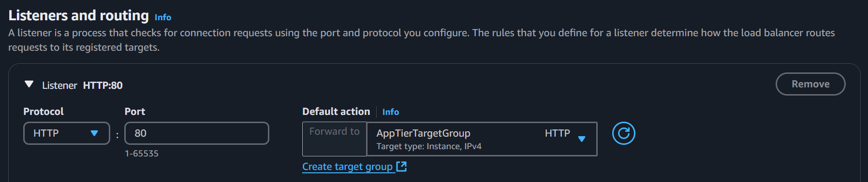Open Info link next to Listeners and routing

coord(163,17)
